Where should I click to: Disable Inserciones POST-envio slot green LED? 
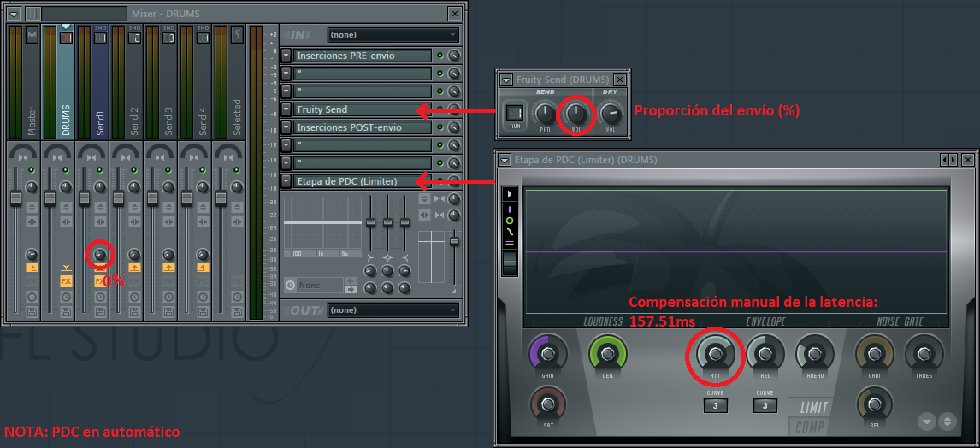click(x=440, y=127)
